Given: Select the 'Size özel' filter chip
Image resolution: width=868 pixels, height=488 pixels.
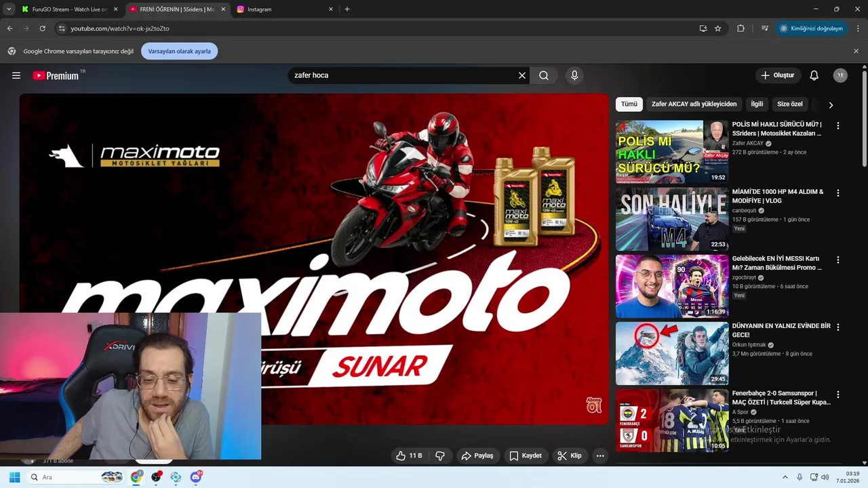Looking at the screenshot, I should pyautogui.click(x=789, y=104).
